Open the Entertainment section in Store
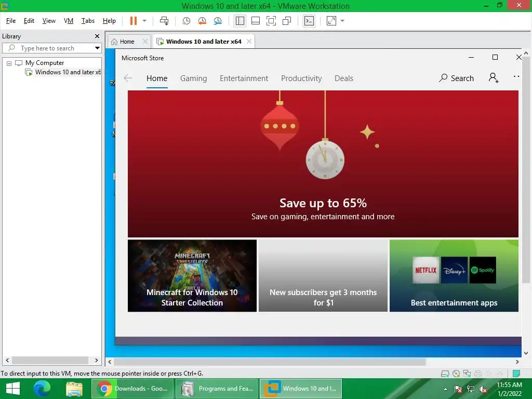The height and width of the screenshot is (399, 532). tap(244, 78)
